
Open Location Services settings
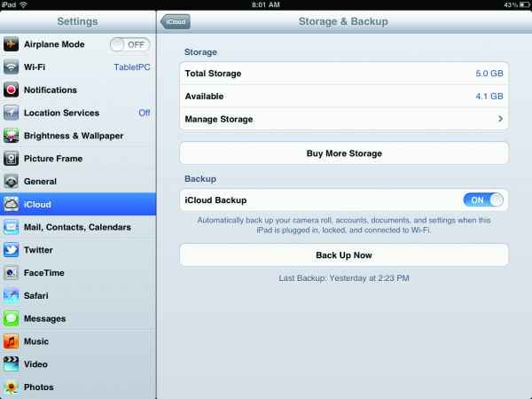[78, 113]
